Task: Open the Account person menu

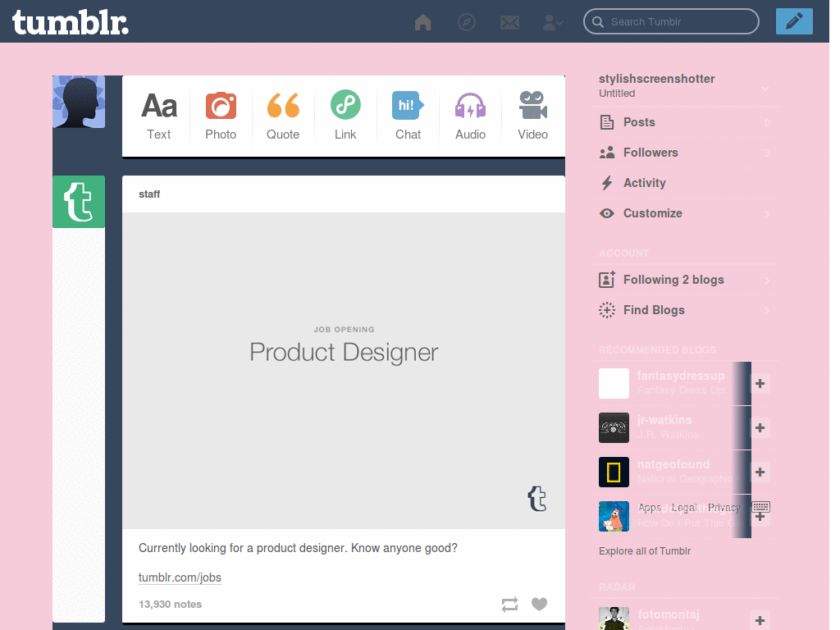Action: click(552, 22)
